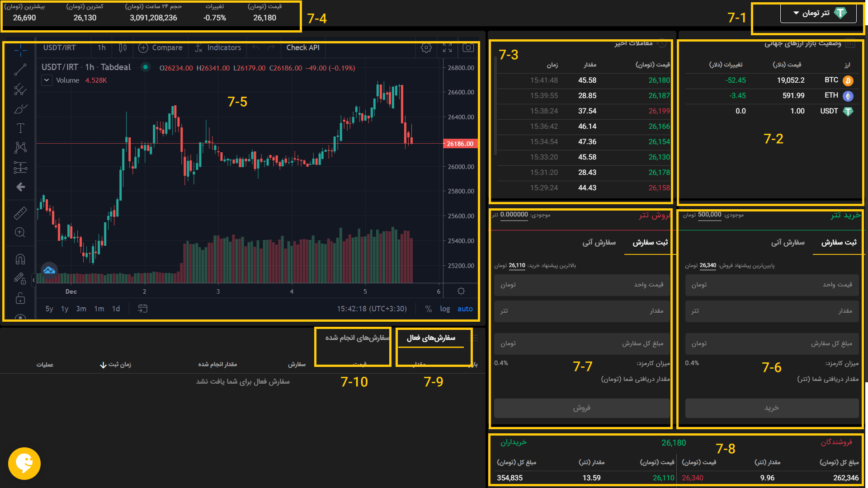Toggle stay in drawing mode pencil-lock icon

pyautogui.click(x=20, y=278)
